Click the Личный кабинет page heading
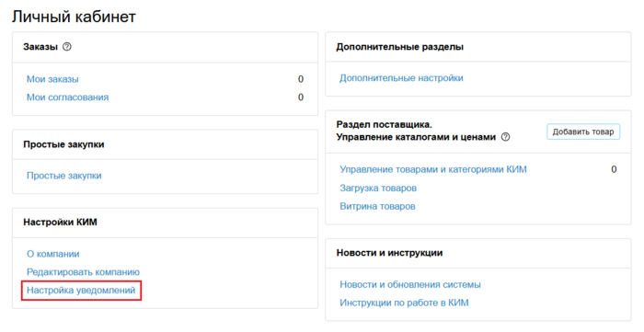The width and height of the screenshot is (644, 332). [74, 17]
